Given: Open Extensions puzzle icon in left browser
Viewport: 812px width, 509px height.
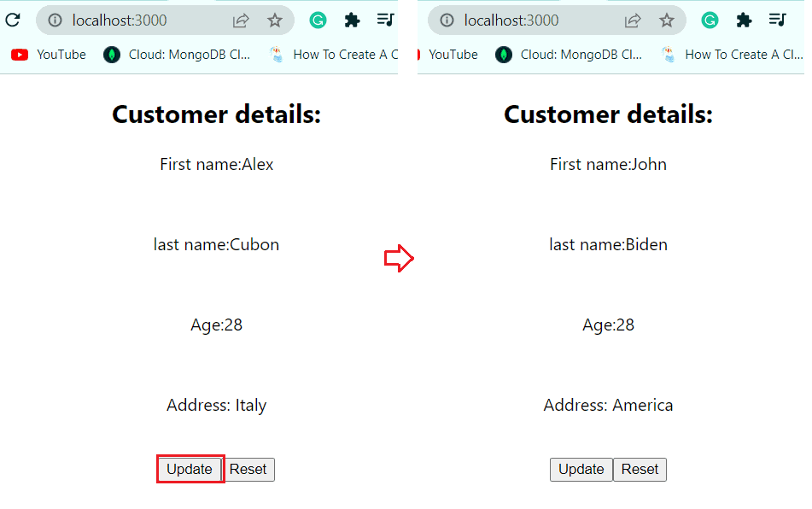Looking at the screenshot, I should [352, 20].
